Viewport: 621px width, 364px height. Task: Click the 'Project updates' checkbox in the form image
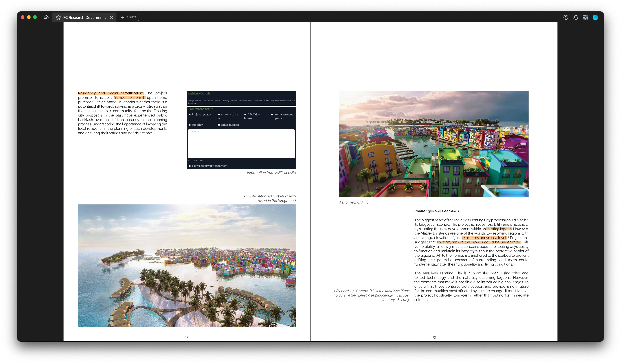tap(190, 115)
